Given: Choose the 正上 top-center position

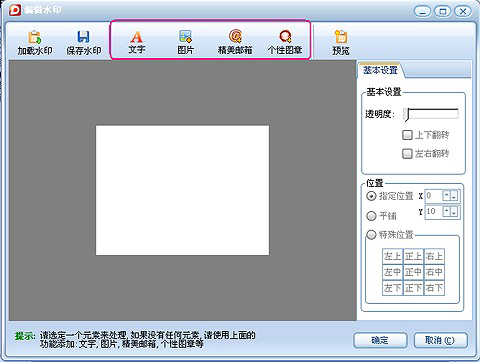Looking at the screenshot, I should [x=413, y=256].
